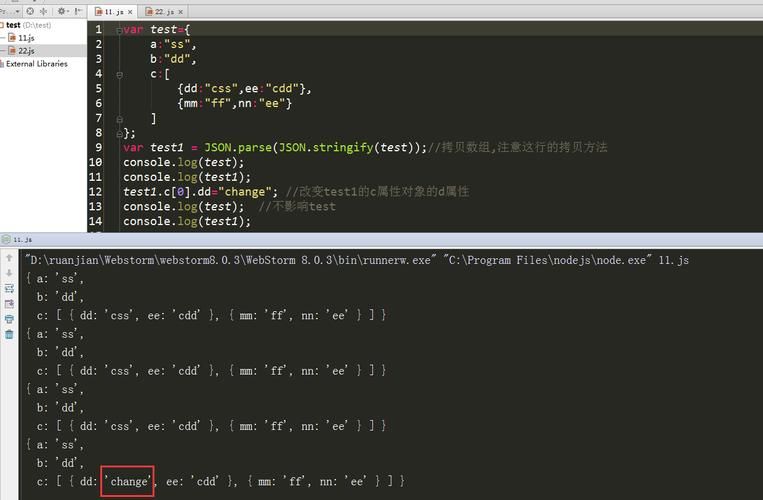Click line number 9 in gutter

(98, 147)
